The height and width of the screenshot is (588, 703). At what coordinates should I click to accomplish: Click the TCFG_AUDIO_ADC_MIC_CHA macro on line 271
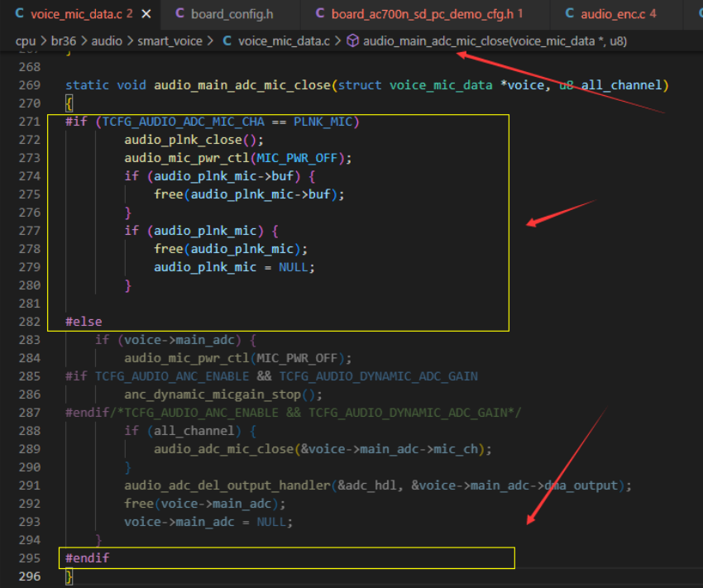(x=184, y=122)
